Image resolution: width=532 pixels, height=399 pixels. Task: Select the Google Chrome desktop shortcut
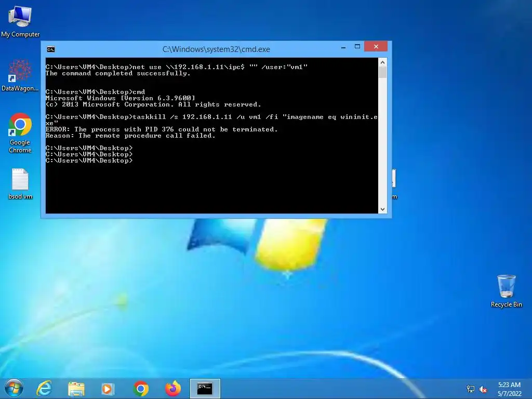click(20, 133)
